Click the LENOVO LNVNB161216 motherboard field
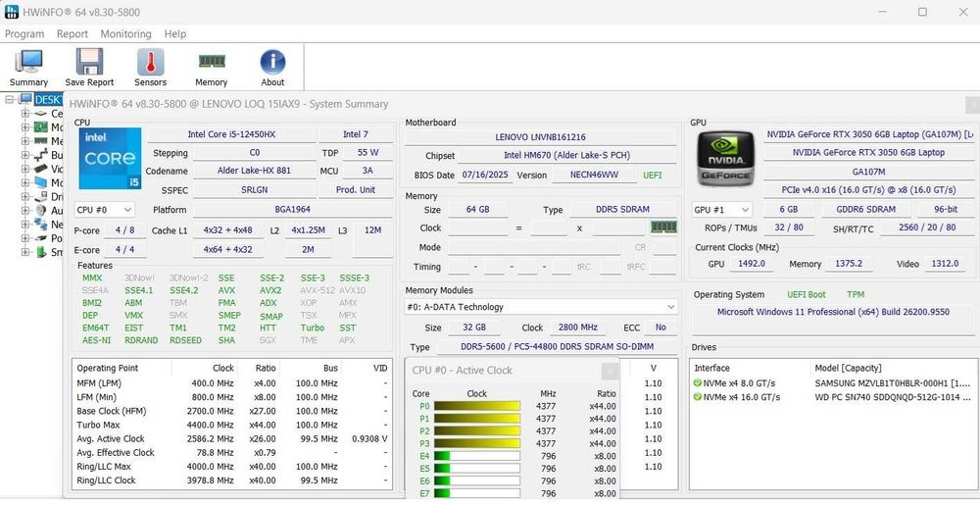The height and width of the screenshot is (505, 980). point(541,137)
